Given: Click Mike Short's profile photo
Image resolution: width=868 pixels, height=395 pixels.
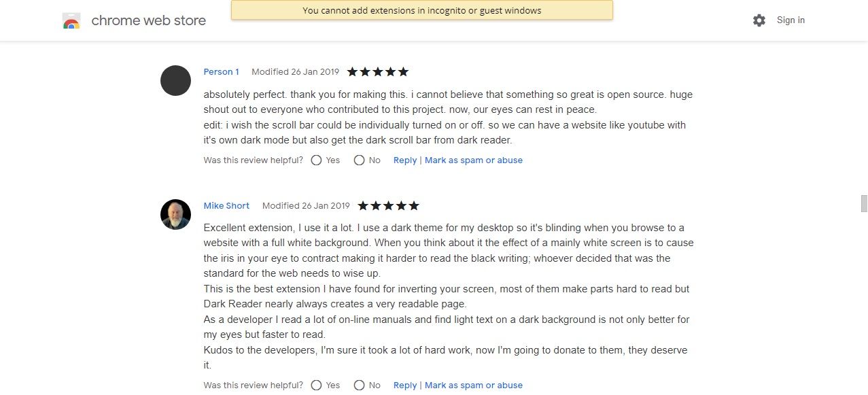Looking at the screenshot, I should click(x=175, y=215).
